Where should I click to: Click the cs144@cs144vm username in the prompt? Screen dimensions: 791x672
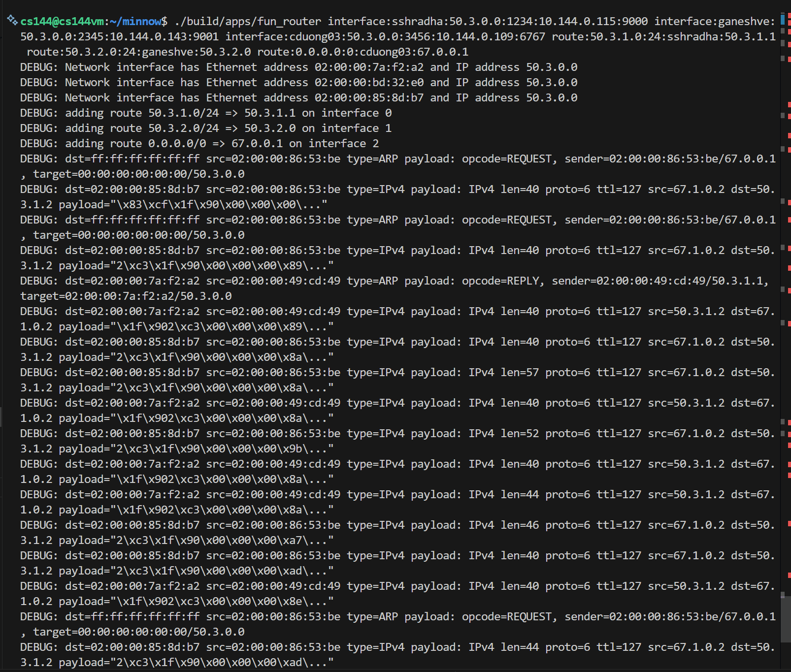(62, 21)
